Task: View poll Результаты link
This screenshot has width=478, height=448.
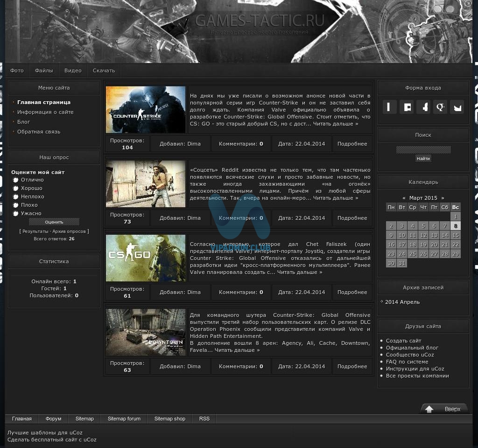Action: [35, 231]
